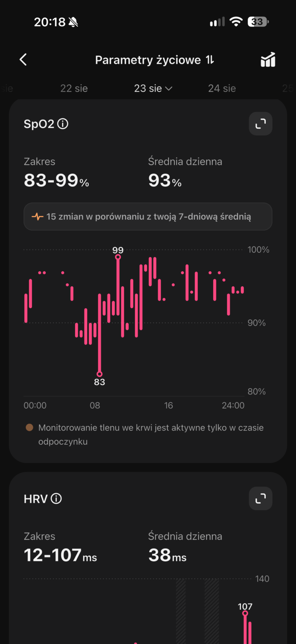
Task: Tap the battery indicator in status bar
Action: click(258, 22)
